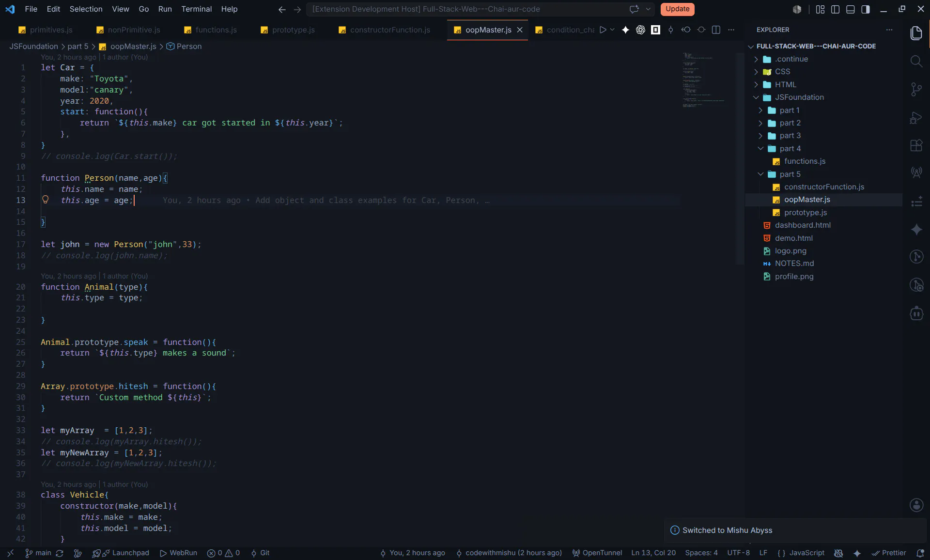Screen dimensions: 930x560
Task: Open the run options dropdown arrow
Action: (x=612, y=30)
